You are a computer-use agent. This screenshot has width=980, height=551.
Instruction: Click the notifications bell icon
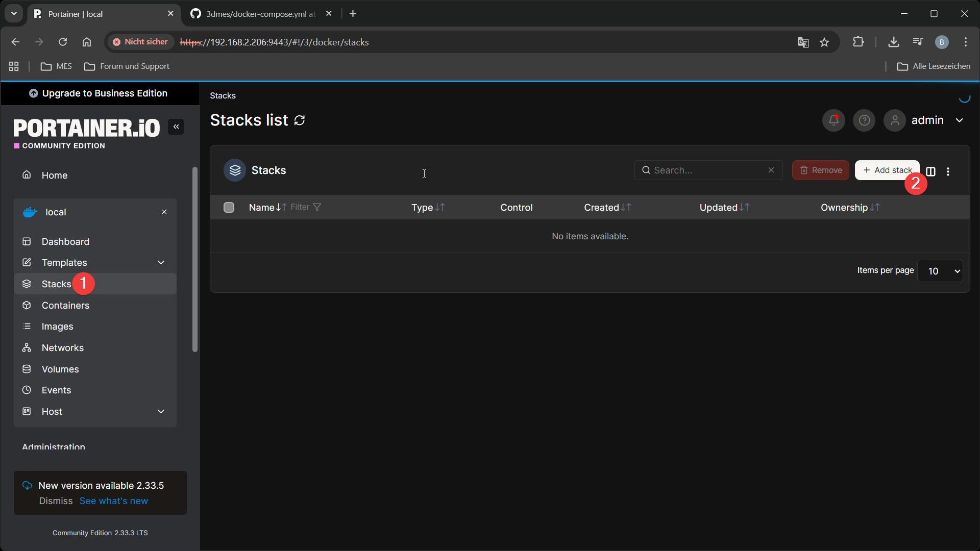coord(834,120)
